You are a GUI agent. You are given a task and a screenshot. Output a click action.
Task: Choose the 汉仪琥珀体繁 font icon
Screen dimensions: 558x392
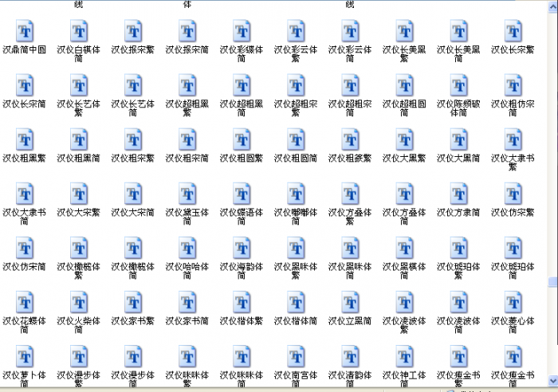coord(458,249)
